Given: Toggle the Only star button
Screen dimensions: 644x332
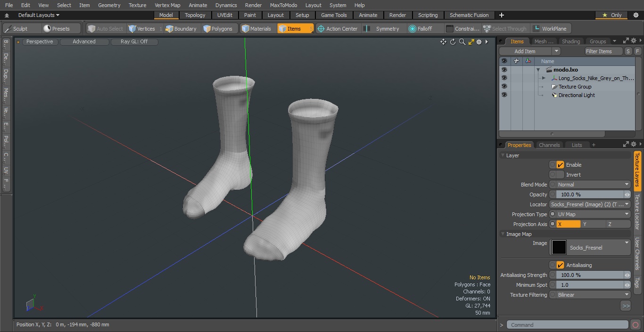Looking at the screenshot, I should [612, 15].
